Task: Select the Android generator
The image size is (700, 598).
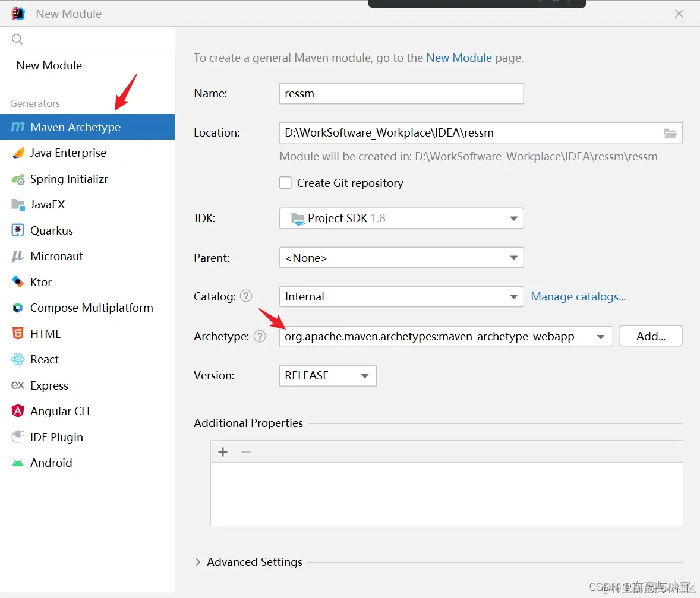Action: [x=87, y=463]
